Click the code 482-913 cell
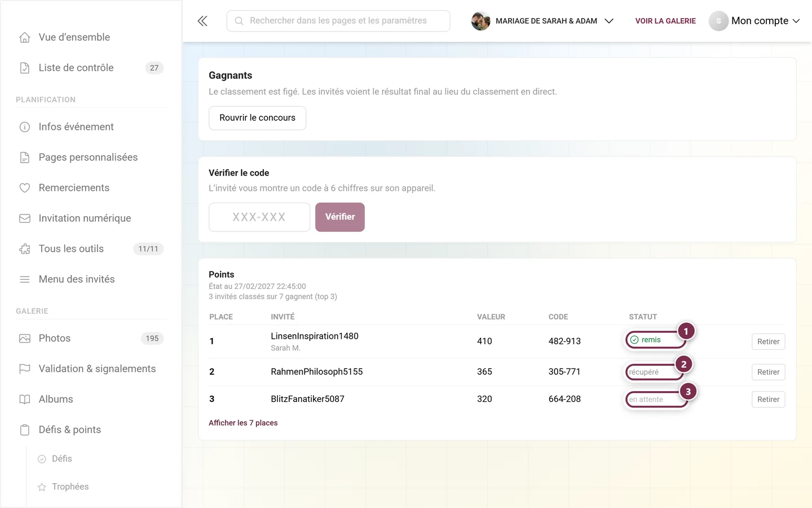The height and width of the screenshot is (508, 812). pos(564,341)
